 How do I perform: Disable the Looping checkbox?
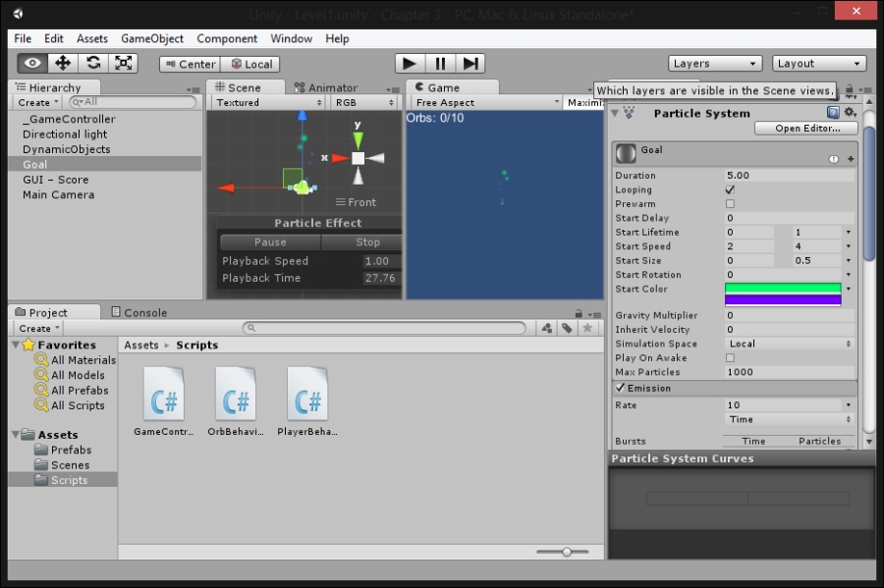(730, 189)
